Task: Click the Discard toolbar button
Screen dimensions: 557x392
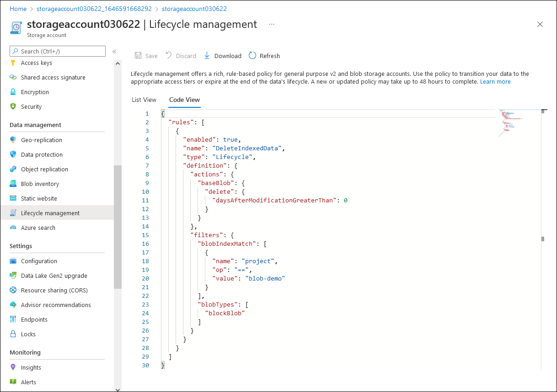Action: point(181,56)
